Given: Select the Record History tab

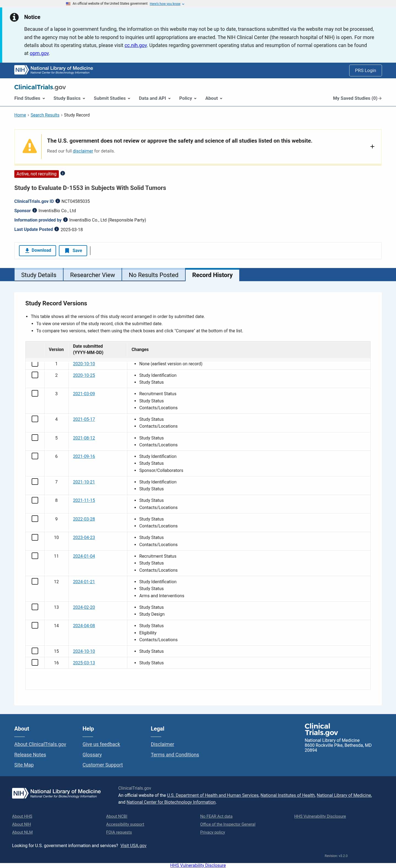Looking at the screenshot, I should 212,275.
